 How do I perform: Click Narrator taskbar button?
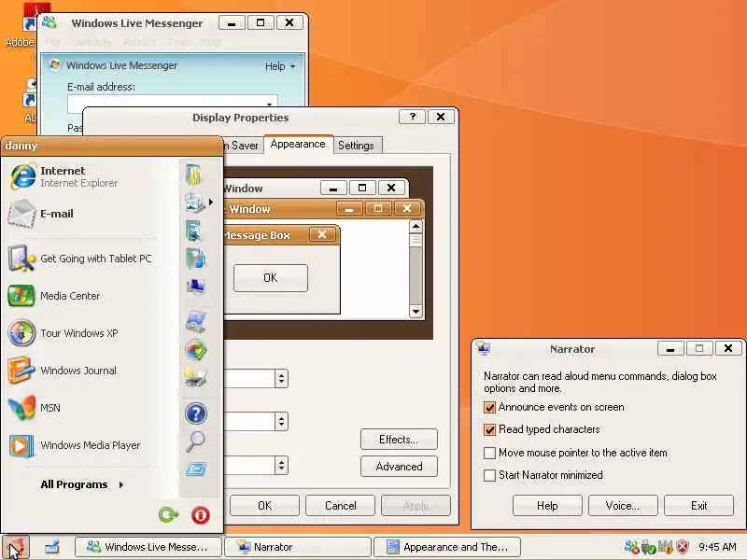(298, 547)
